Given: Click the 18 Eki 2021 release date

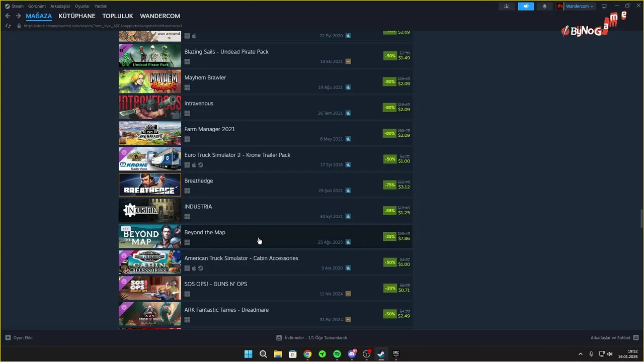Looking at the screenshot, I should 332,61.
